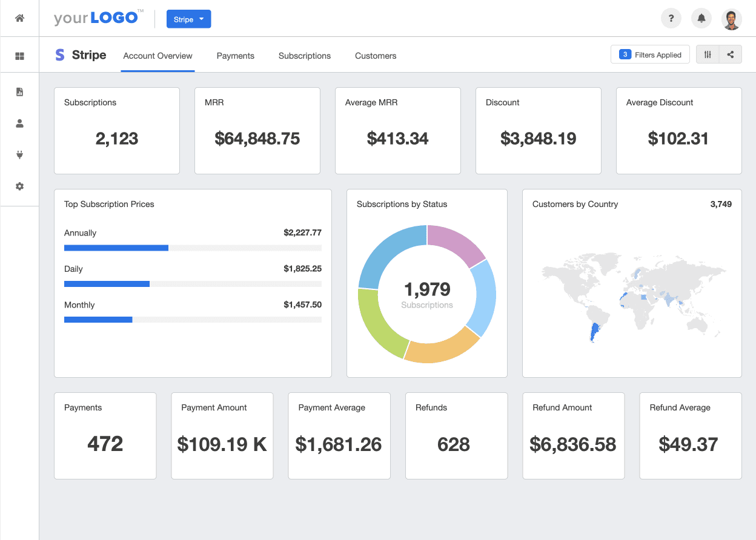This screenshot has height=540, width=756.
Task: Open integrations via the plug icon
Action: point(19,154)
